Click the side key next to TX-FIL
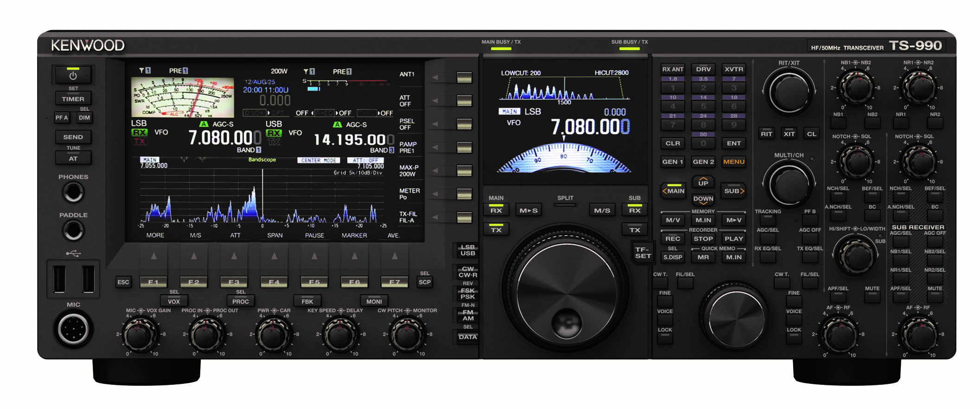980x409 pixels. point(464,217)
